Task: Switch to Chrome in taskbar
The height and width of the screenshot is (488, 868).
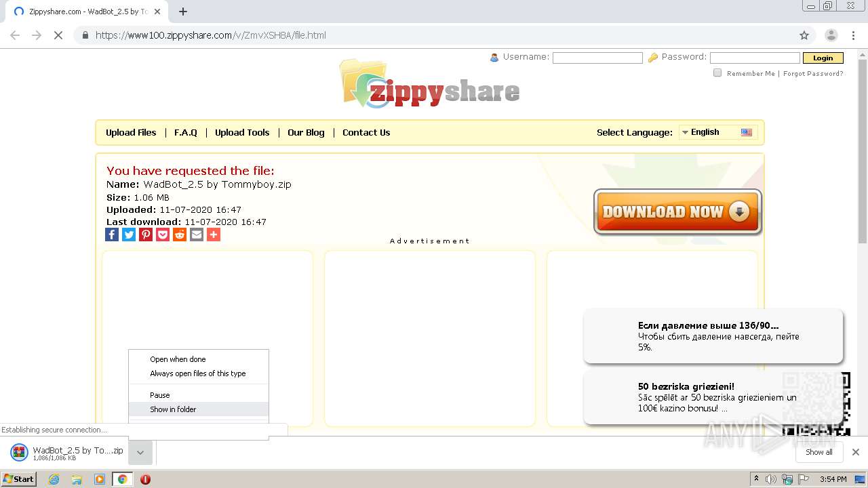Action: [122, 479]
